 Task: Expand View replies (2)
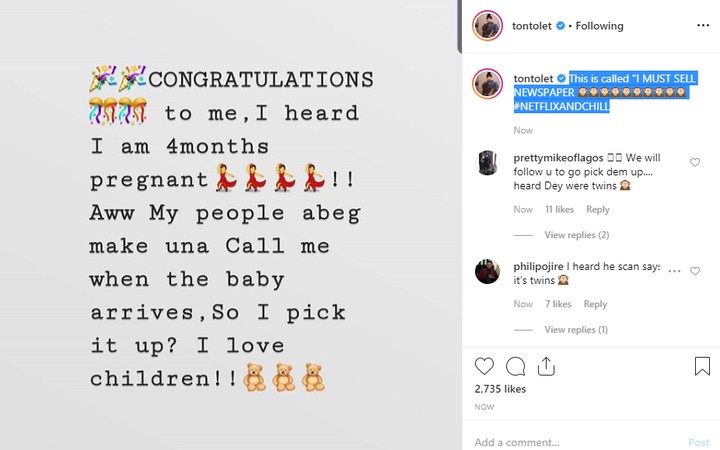[576, 235]
